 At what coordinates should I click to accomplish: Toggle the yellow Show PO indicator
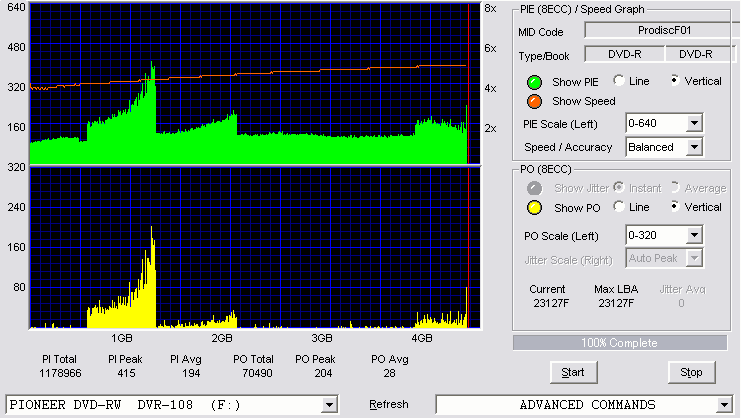pyautogui.click(x=534, y=208)
